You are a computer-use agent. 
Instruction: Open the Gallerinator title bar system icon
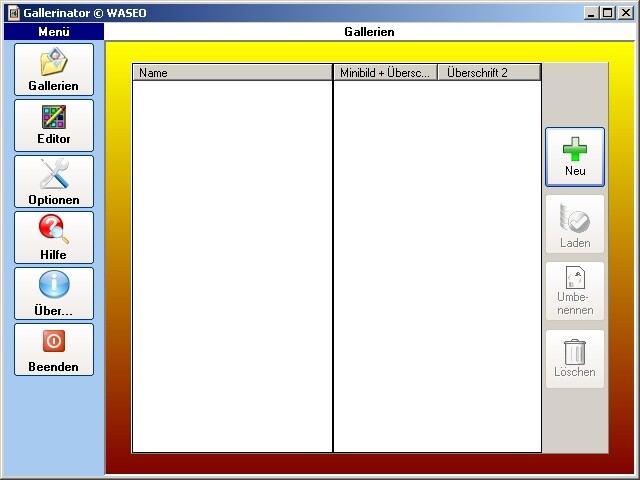[x=13, y=12]
